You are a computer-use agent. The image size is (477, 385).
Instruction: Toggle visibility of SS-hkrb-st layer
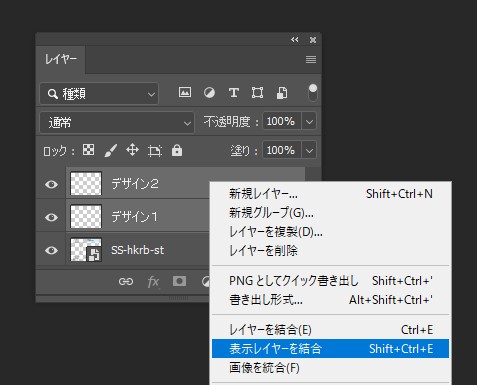[x=51, y=250]
